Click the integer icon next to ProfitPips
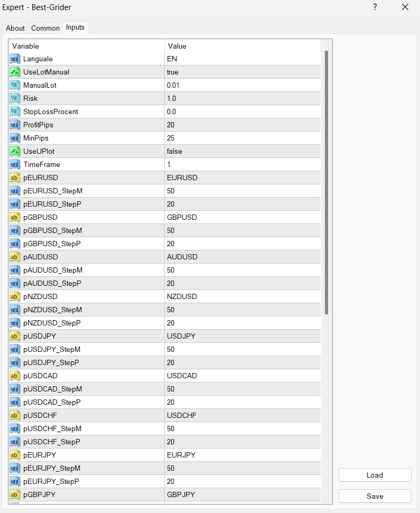420x513 pixels. pos(15,125)
